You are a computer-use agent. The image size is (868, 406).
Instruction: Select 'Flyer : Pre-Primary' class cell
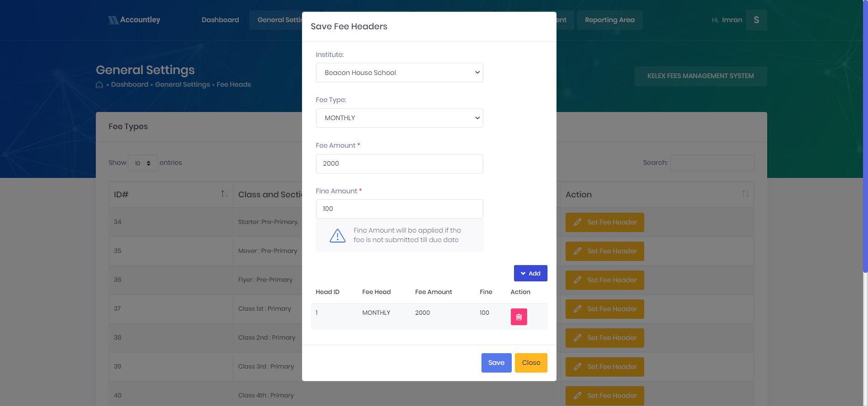pyautogui.click(x=265, y=280)
